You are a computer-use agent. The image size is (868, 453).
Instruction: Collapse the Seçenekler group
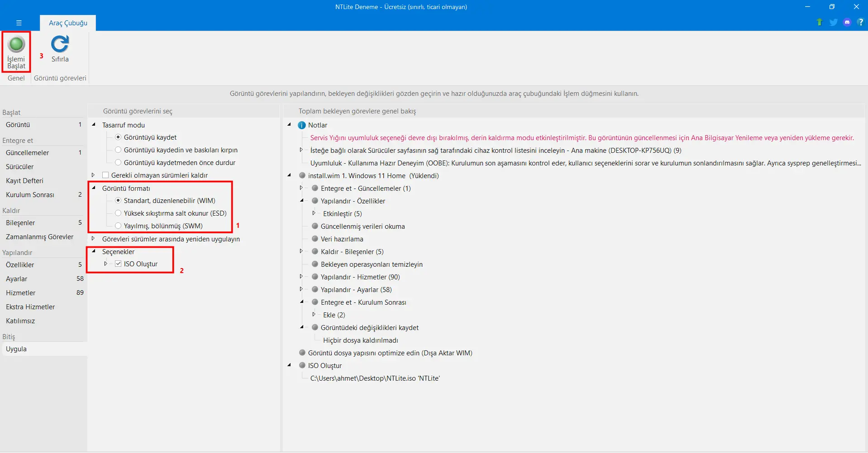tap(93, 251)
